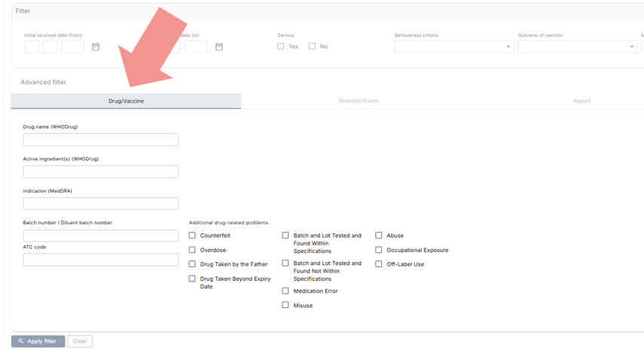Check the Overdose option
Image resolution: width=644 pixels, height=350 pixels.
tap(192, 250)
